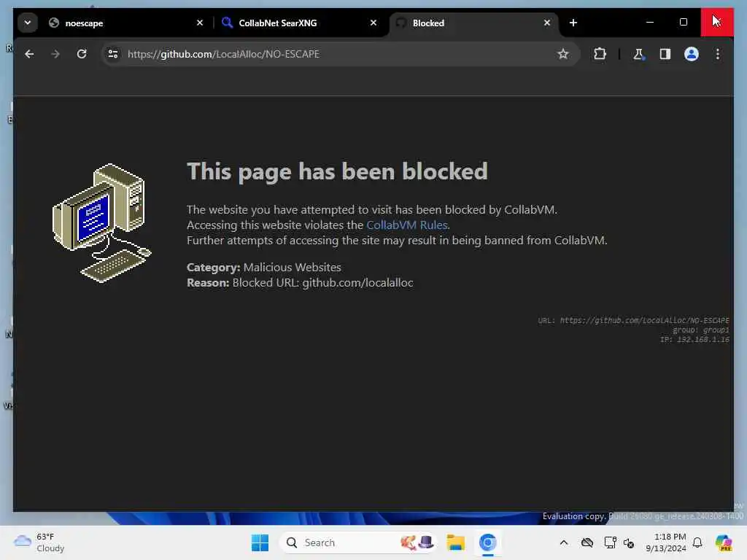Open the CollabVM Rules link

coord(407,225)
